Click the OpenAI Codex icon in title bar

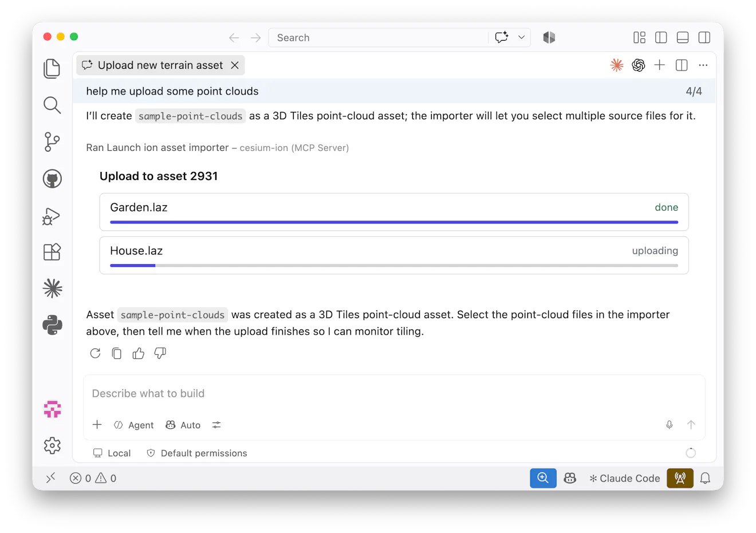pos(639,65)
